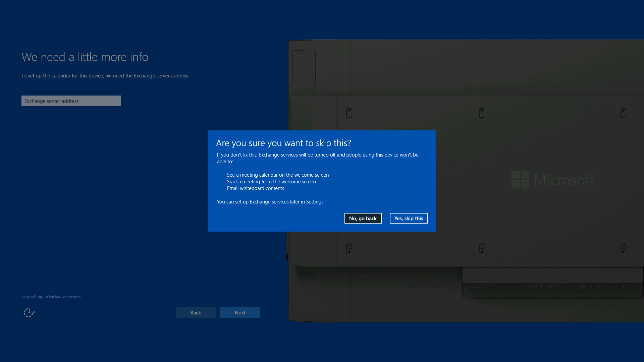644x362 pixels.
Task: Focus the Exchange server address field
Action: (x=71, y=101)
